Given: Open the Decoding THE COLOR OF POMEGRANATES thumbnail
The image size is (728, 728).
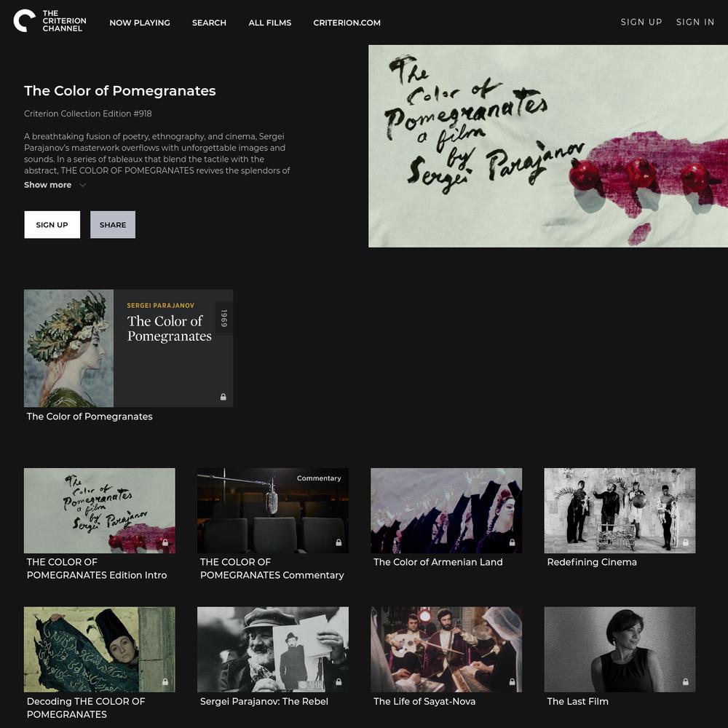Looking at the screenshot, I should tap(100, 649).
